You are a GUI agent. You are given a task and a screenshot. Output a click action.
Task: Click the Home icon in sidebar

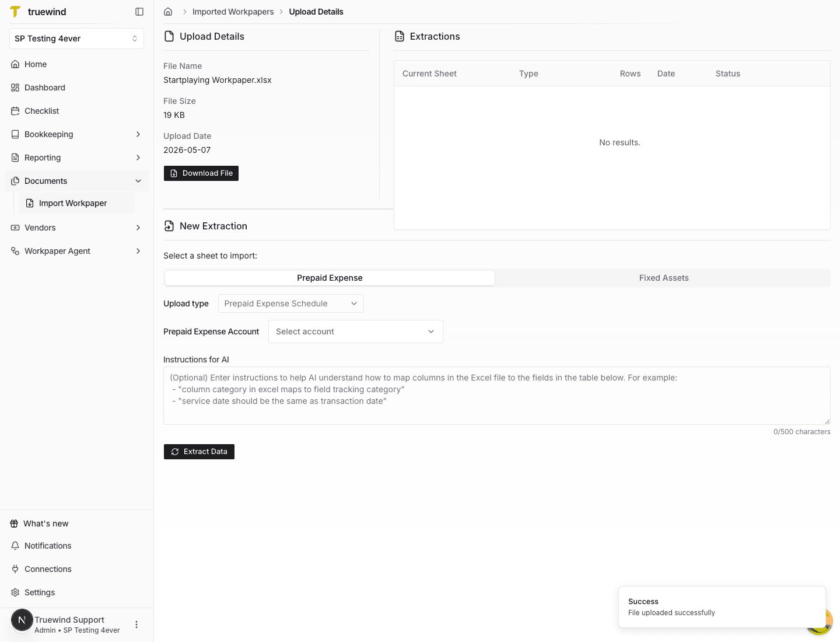click(x=15, y=64)
